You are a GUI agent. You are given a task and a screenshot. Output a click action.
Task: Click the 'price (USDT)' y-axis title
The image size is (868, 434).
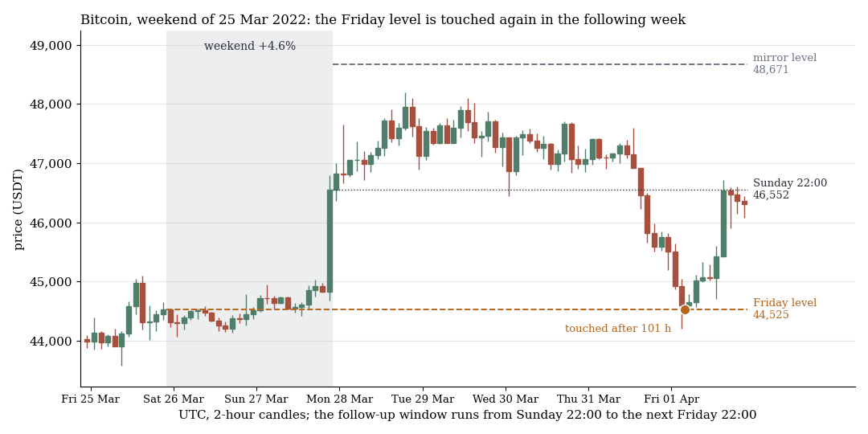19,209
